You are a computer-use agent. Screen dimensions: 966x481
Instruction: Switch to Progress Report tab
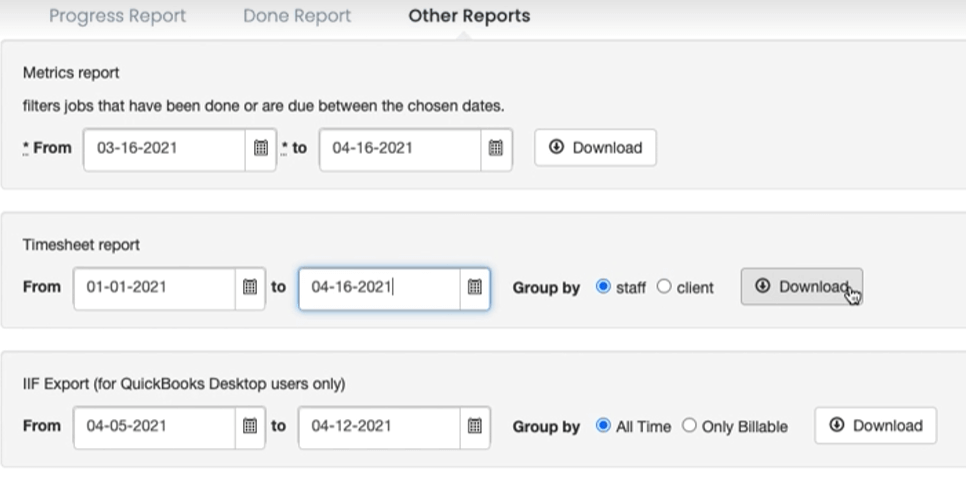(117, 16)
